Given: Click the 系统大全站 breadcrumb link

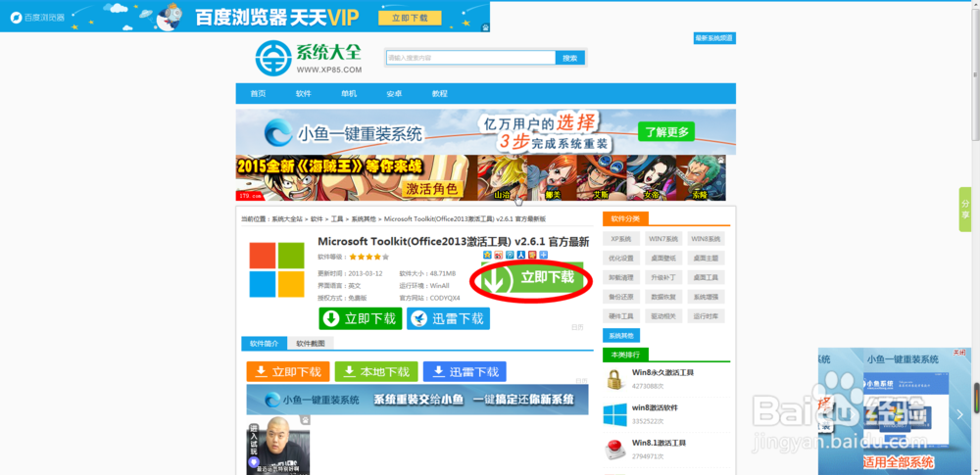Looking at the screenshot, I should (x=287, y=219).
